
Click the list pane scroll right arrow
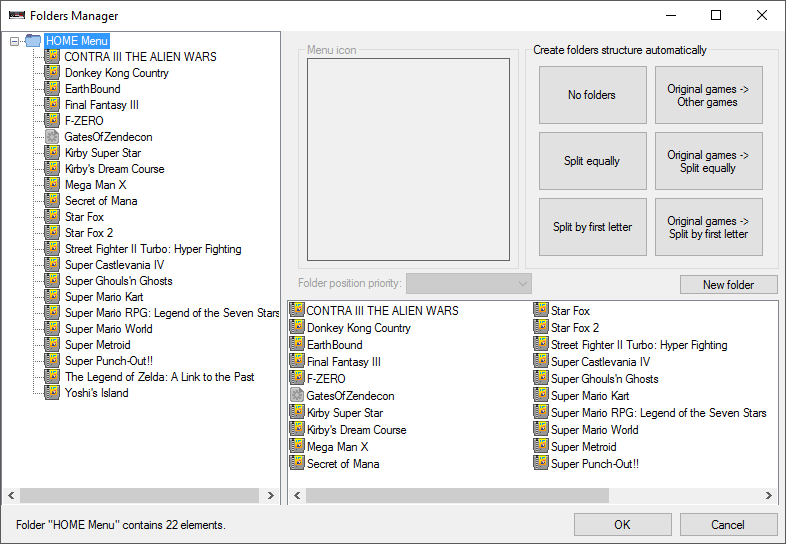[x=768, y=496]
